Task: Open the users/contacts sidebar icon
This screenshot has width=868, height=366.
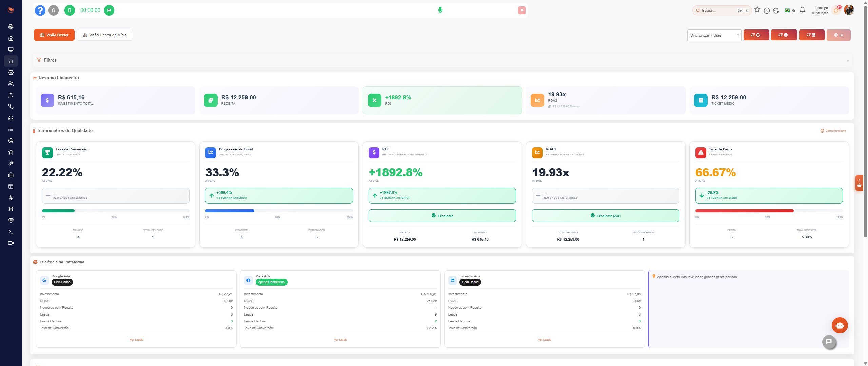Action: [x=11, y=84]
